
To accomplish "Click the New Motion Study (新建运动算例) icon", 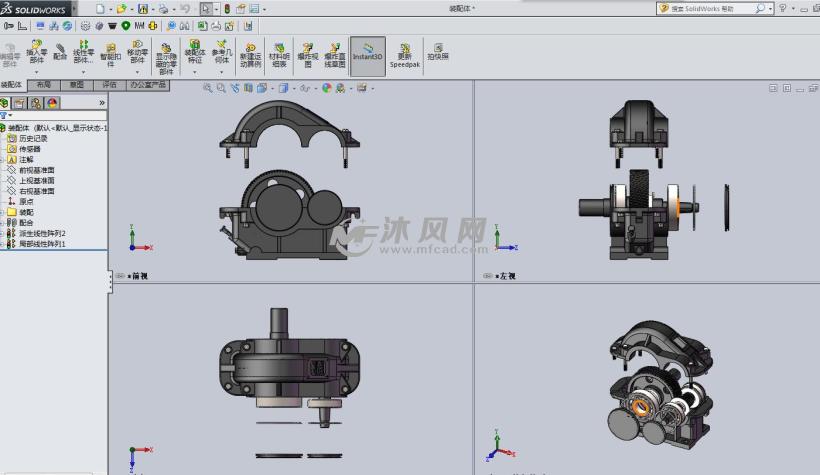I will pyautogui.click(x=249, y=54).
